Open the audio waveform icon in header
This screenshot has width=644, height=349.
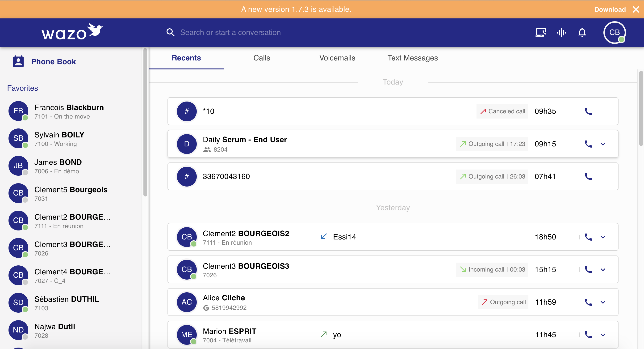coord(561,33)
